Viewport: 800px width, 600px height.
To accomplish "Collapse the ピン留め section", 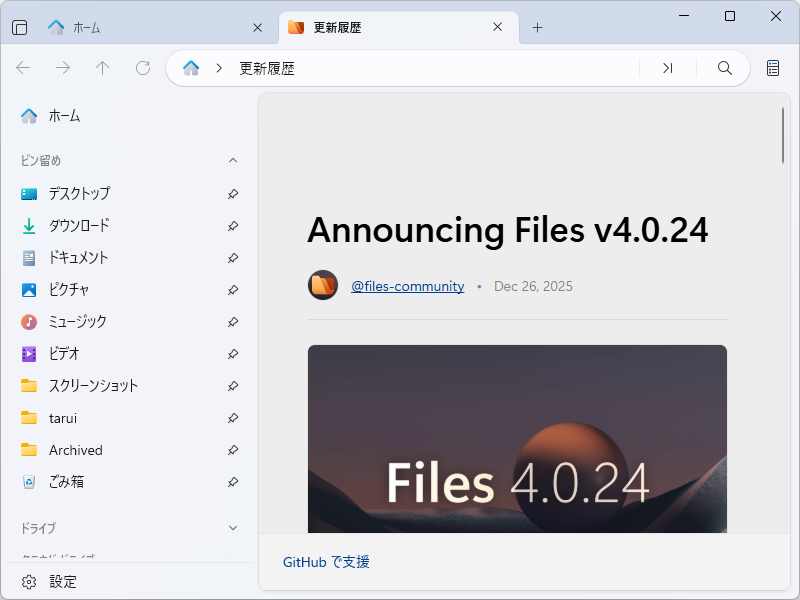I will click(232, 160).
